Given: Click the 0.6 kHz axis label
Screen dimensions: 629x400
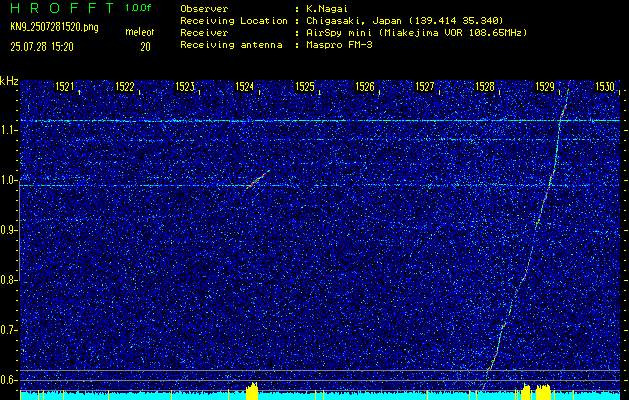Looking at the screenshot, I should click(x=8, y=380).
